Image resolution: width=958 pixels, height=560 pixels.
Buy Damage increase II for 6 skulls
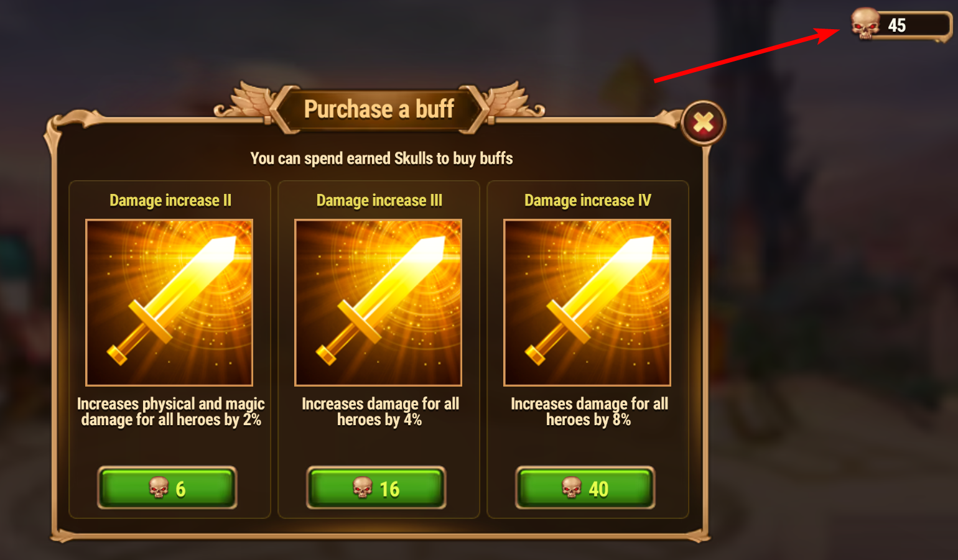[x=167, y=489]
